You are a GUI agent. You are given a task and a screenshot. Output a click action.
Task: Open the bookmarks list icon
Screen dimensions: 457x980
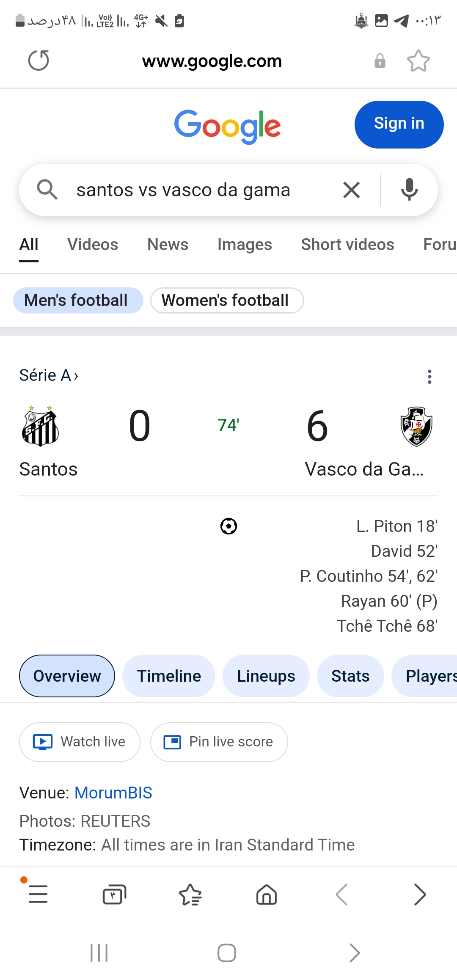coord(190,895)
